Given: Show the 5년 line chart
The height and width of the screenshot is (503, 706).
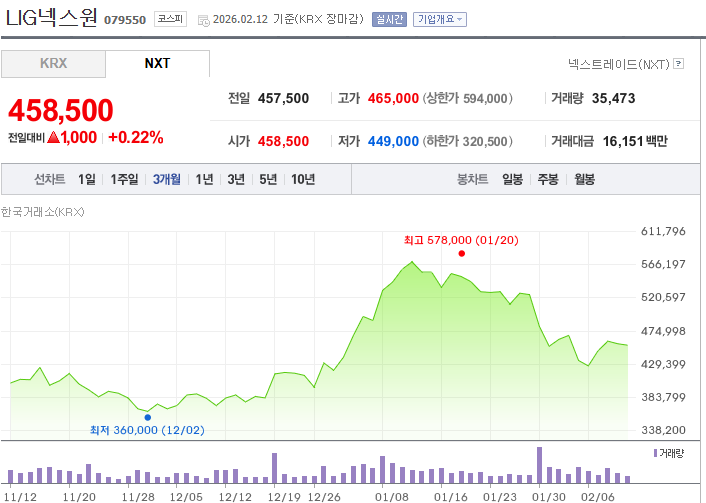Looking at the screenshot, I should (268, 179).
